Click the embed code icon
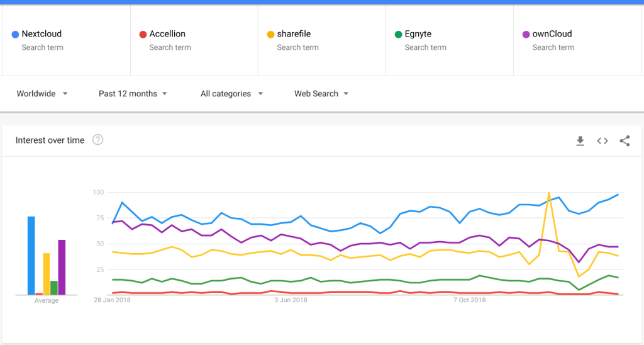This screenshot has height=345, width=644. point(602,141)
